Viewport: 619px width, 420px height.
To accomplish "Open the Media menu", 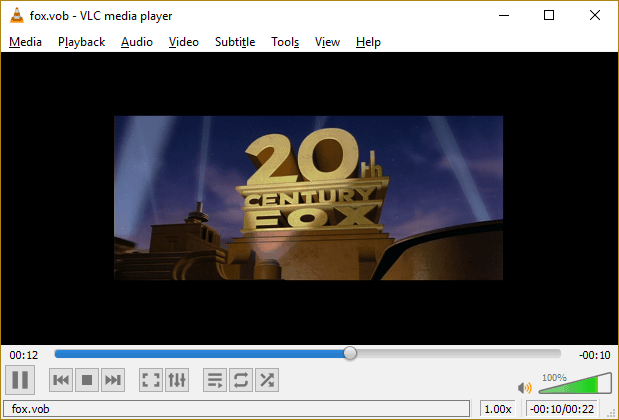I will pos(25,42).
